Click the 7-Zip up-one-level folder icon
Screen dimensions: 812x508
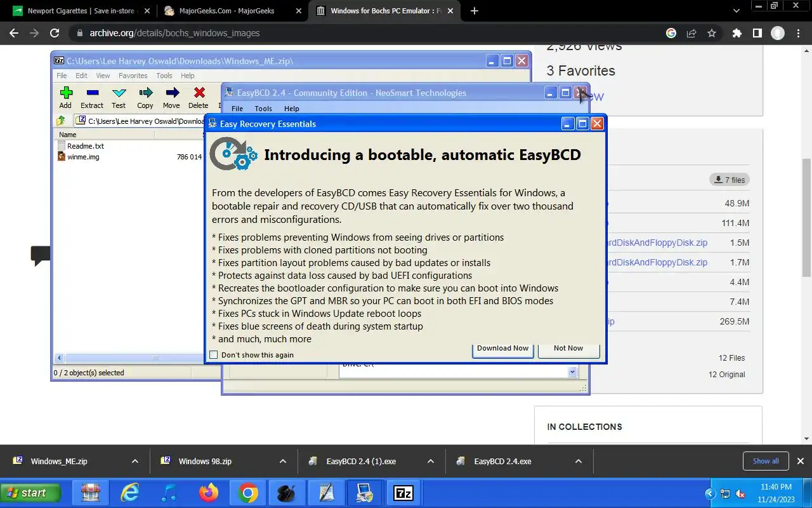tap(61, 121)
